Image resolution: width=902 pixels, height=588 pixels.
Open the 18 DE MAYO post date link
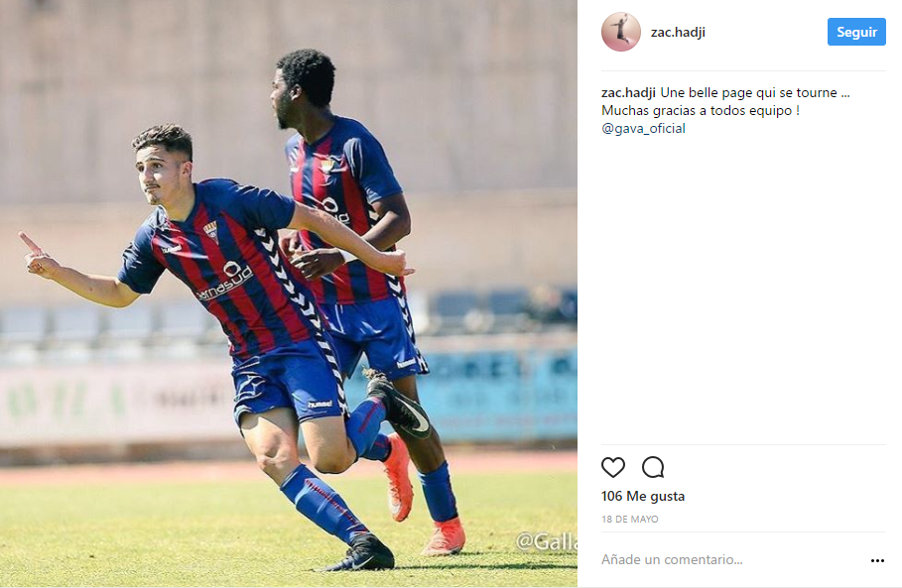click(629, 519)
